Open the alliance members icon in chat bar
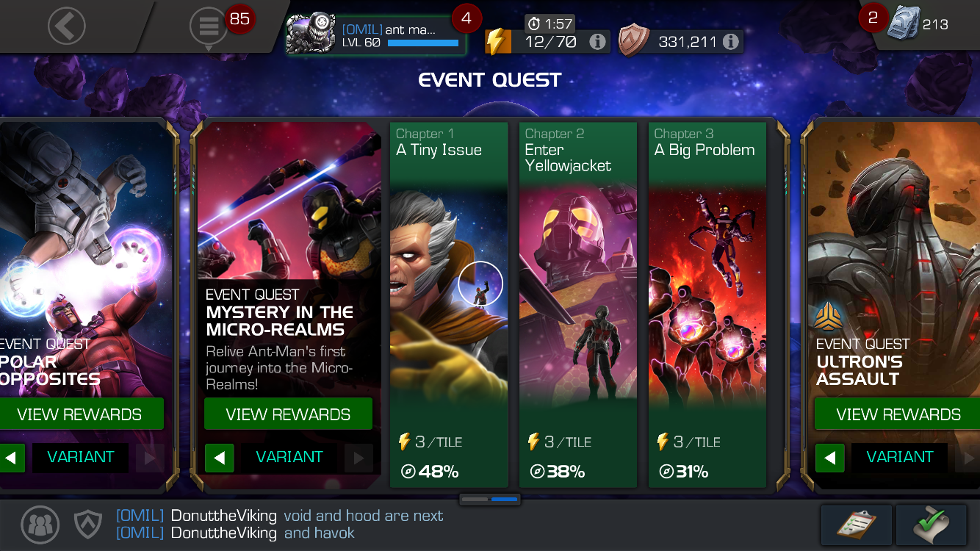This screenshot has height=551, width=980. point(40,525)
